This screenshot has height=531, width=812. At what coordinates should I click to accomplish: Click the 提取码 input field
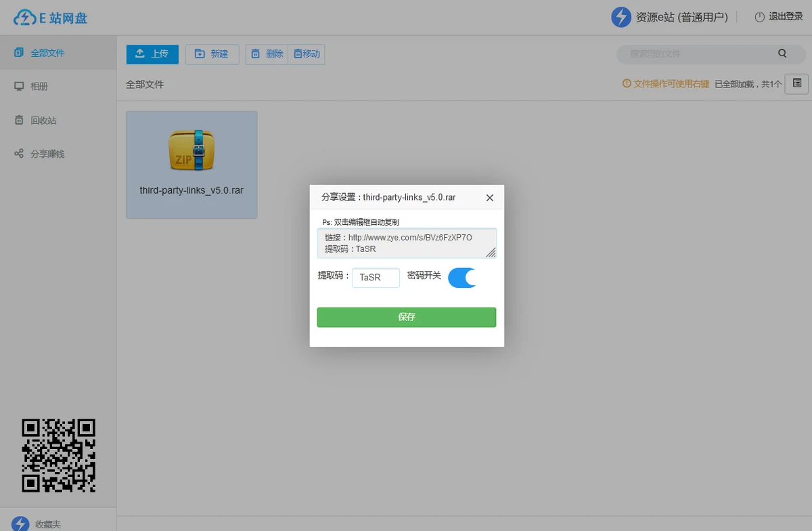[x=376, y=278]
